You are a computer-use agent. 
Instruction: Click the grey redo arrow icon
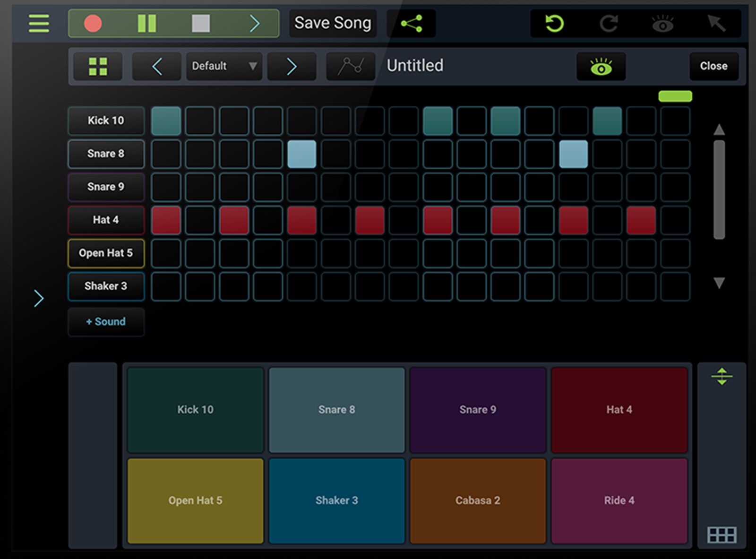(x=609, y=23)
